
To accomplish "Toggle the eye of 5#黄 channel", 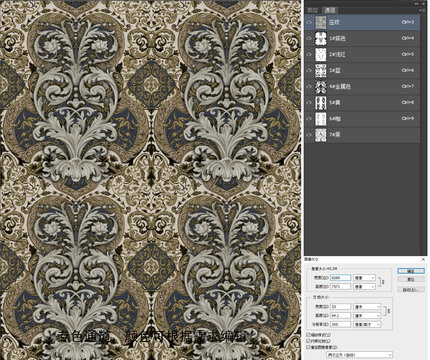I will (309, 102).
